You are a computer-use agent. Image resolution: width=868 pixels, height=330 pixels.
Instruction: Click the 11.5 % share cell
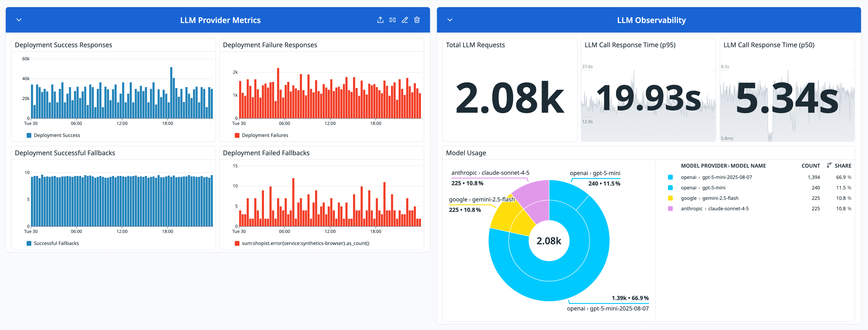(843, 188)
